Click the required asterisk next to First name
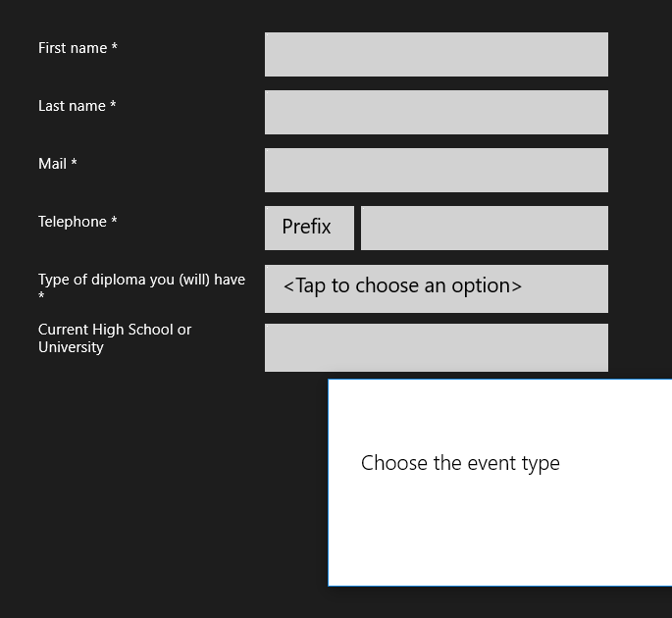The image size is (672, 618). (x=115, y=47)
